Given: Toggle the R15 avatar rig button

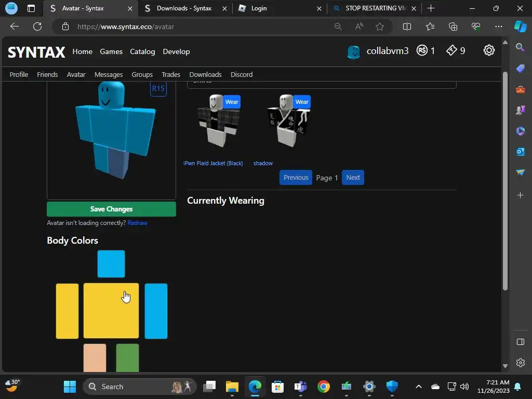Looking at the screenshot, I should point(158,88).
